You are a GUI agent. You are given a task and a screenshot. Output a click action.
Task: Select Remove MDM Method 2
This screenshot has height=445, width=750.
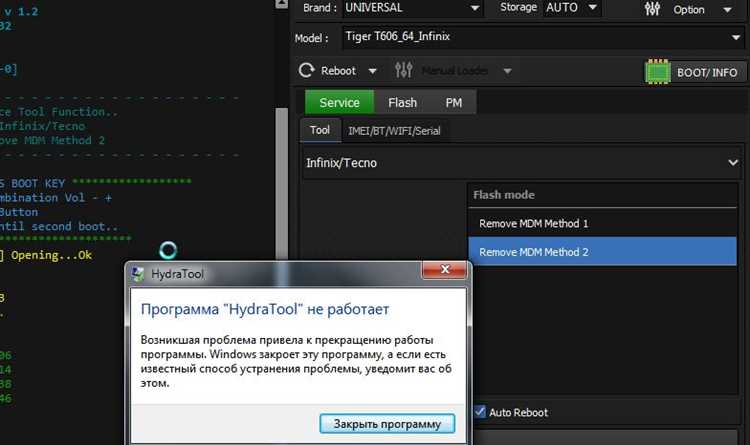602,252
